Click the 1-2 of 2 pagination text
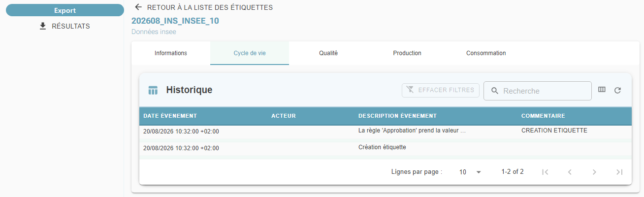This screenshot has width=644, height=197. coord(513,172)
